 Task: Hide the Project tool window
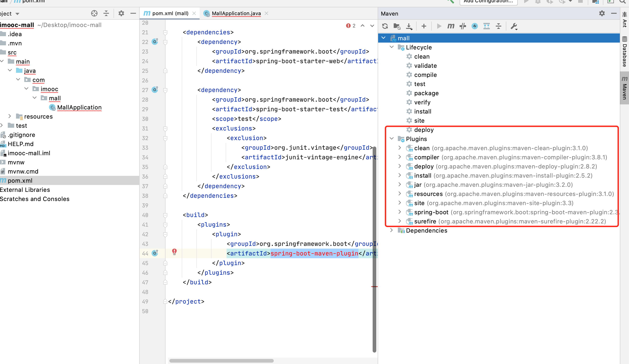[133, 14]
